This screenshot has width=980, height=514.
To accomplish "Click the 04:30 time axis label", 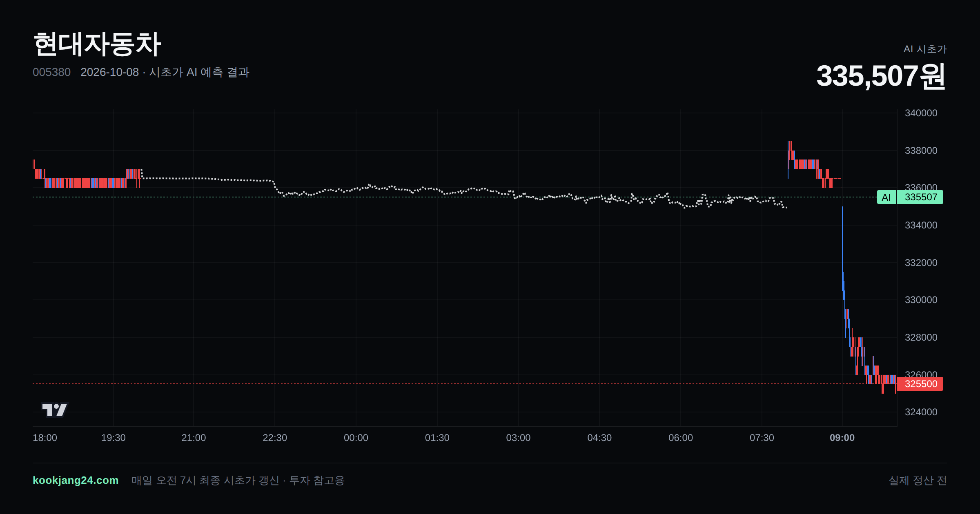I will tap(599, 438).
